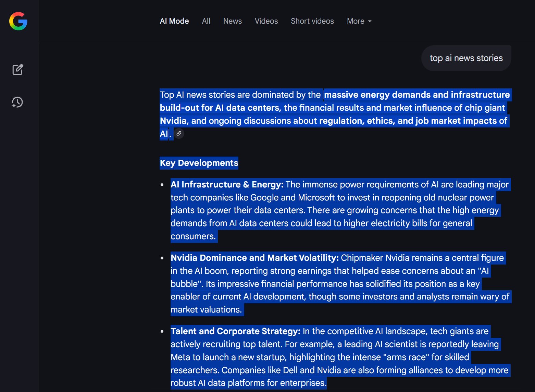This screenshot has height=392, width=535.
Task: Click the bold word "Nvidia," in summary
Action: click(x=174, y=121)
